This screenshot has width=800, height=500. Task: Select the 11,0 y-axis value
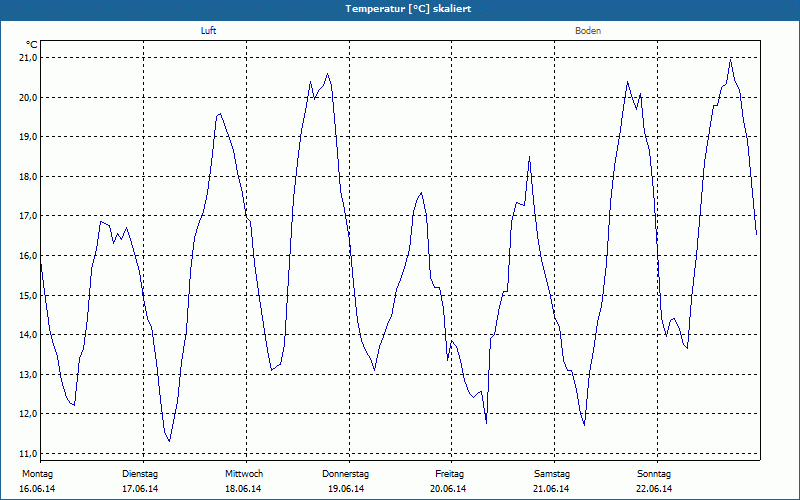tap(28, 454)
